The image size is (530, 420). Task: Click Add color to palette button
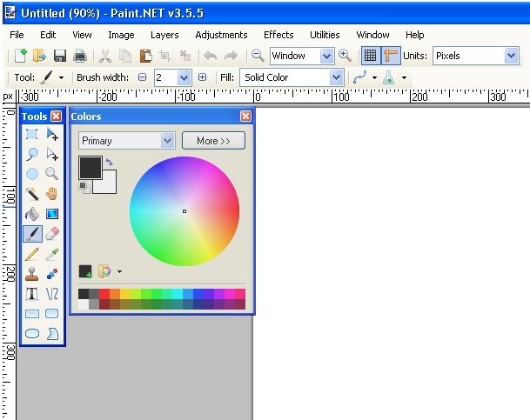[x=85, y=271]
